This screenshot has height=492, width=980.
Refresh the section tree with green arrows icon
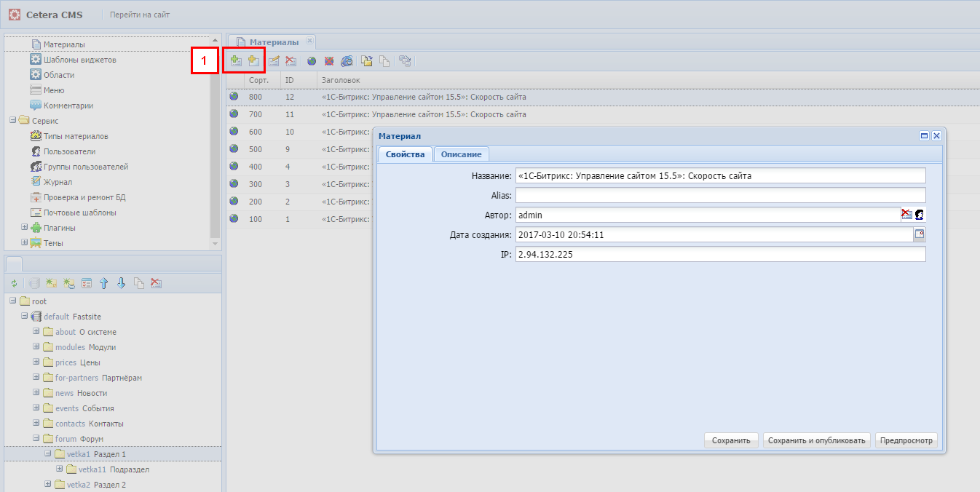click(x=13, y=283)
